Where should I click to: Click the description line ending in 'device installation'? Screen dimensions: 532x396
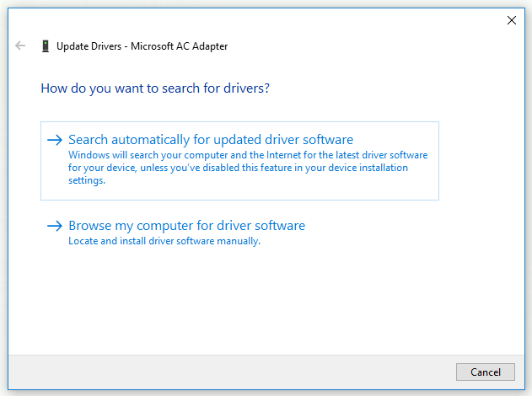click(238, 168)
